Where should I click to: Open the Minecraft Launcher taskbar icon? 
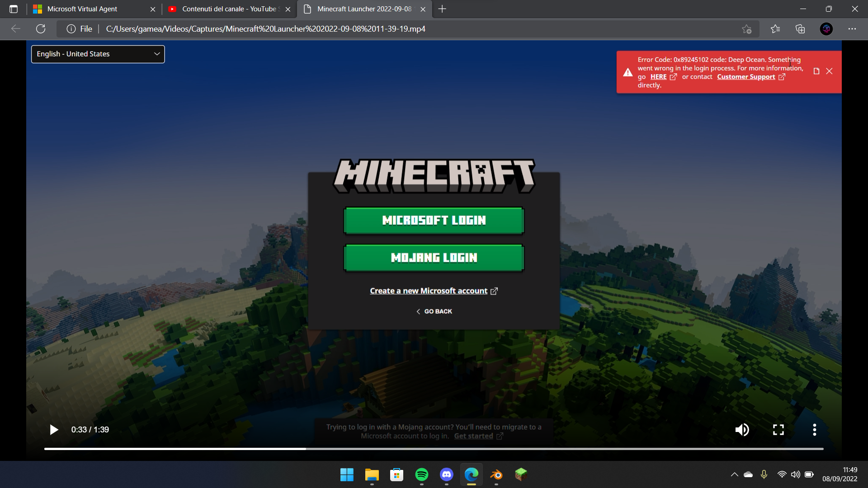521,474
